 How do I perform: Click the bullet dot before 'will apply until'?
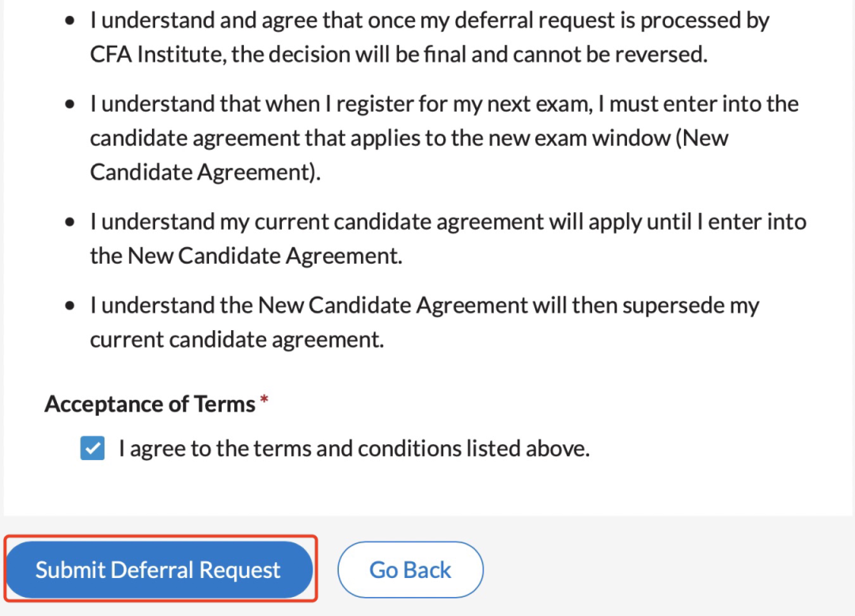(x=71, y=222)
